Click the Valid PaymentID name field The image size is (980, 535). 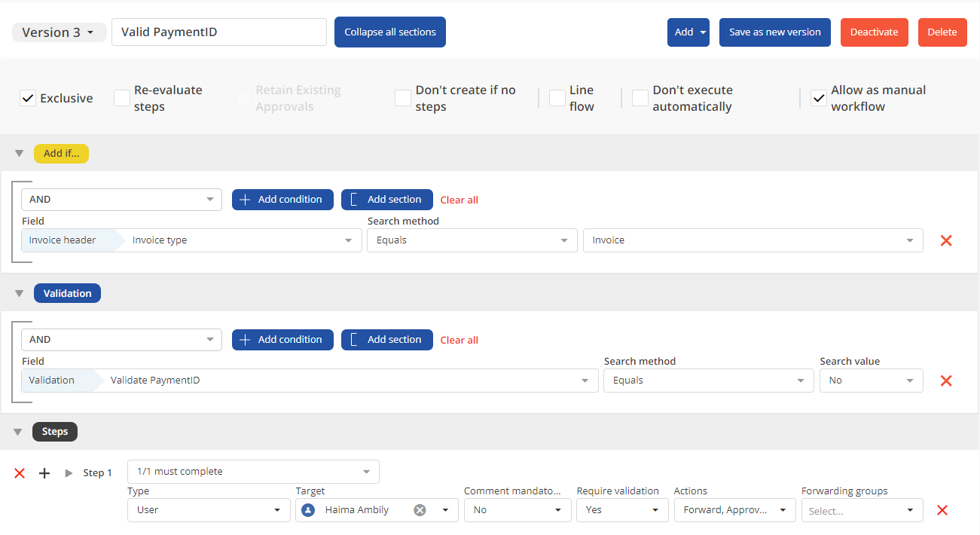click(218, 32)
